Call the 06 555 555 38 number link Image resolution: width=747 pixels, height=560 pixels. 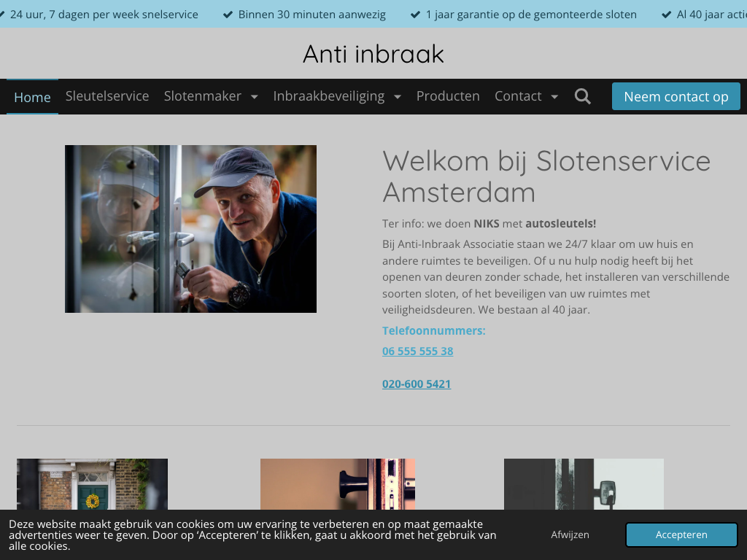tap(417, 351)
